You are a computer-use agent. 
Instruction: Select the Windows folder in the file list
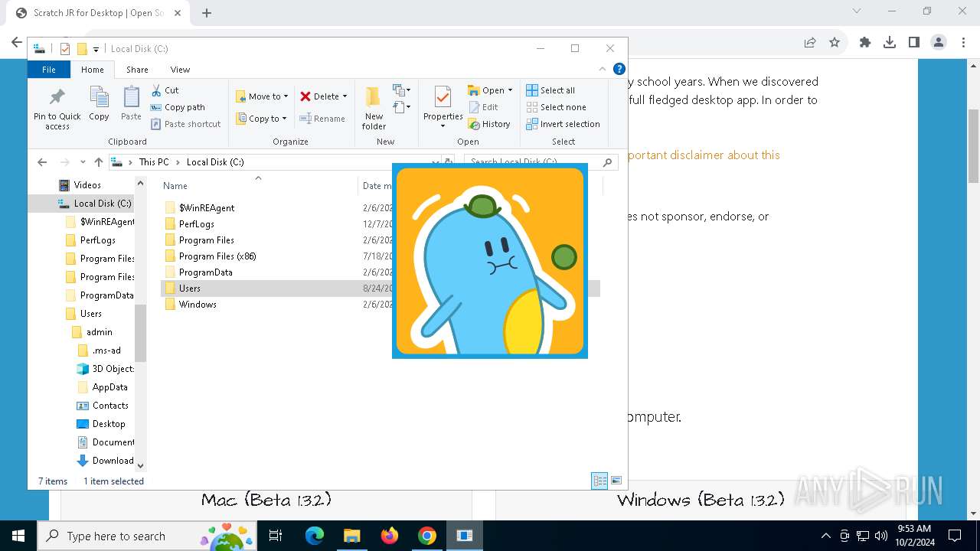click(198, 305)
